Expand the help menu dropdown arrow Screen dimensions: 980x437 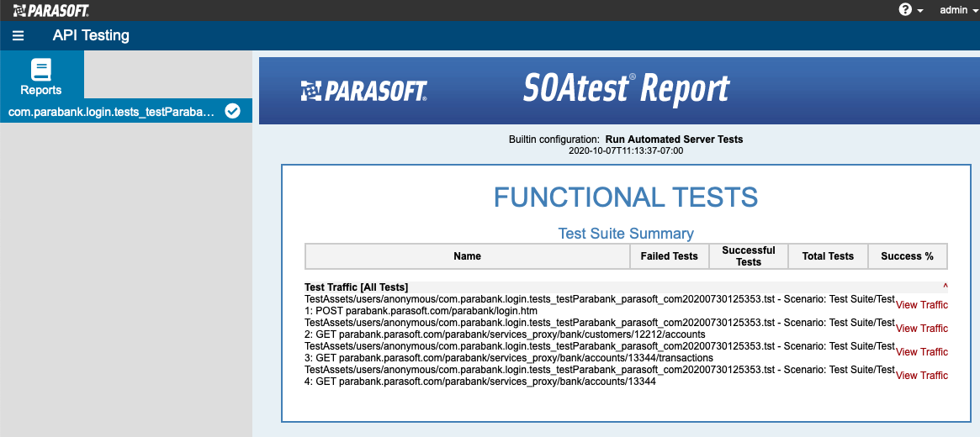pos(920,11)
